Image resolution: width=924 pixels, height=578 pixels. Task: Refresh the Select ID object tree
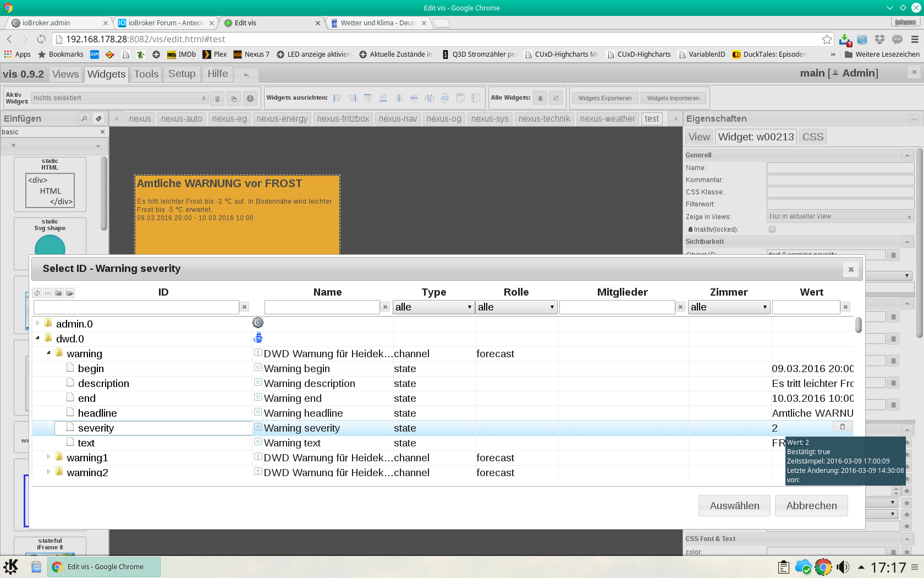tap(37, 293)
